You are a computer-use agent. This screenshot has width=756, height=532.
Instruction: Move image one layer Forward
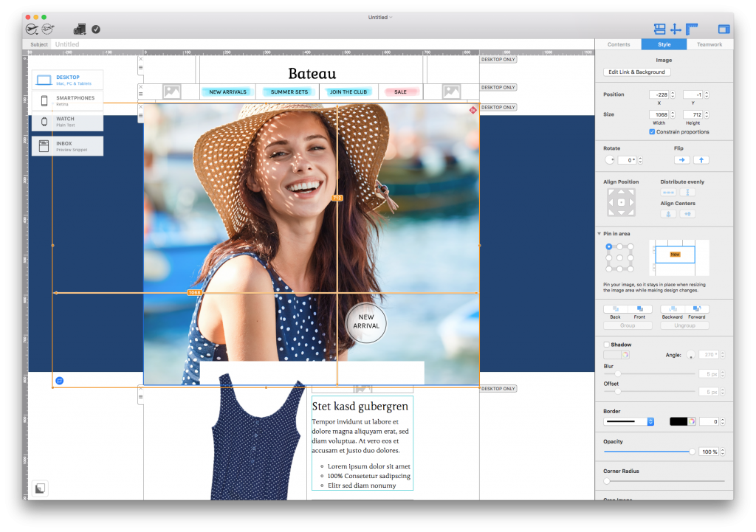click(x=697, y=309)
